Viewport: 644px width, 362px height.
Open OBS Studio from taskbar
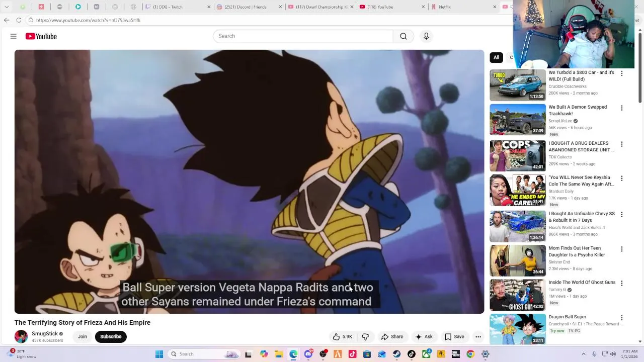point(323,354)
